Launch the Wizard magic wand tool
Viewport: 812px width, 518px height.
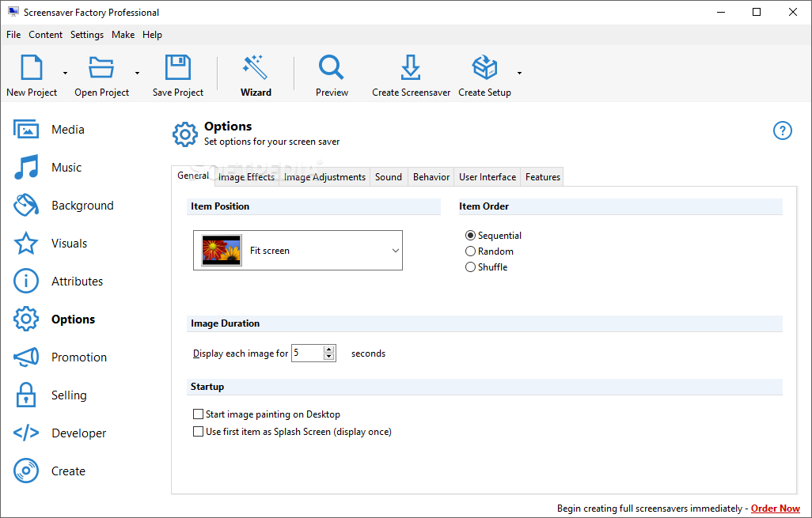click(256, 67)
